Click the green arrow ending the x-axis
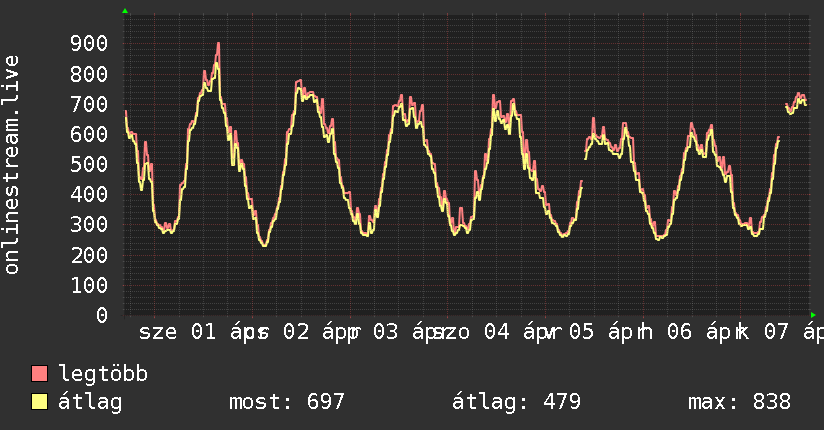This screenshot has height=430, width=824. pos(813,315)
